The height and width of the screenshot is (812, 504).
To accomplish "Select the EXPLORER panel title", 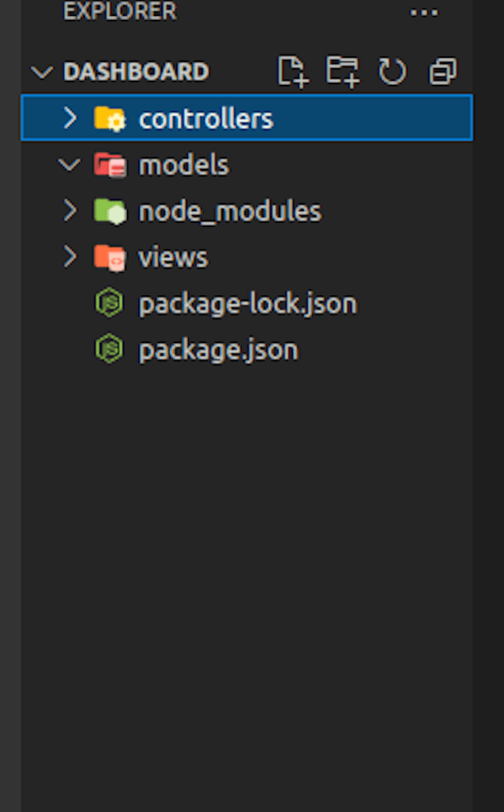I will tap(120, 12).
